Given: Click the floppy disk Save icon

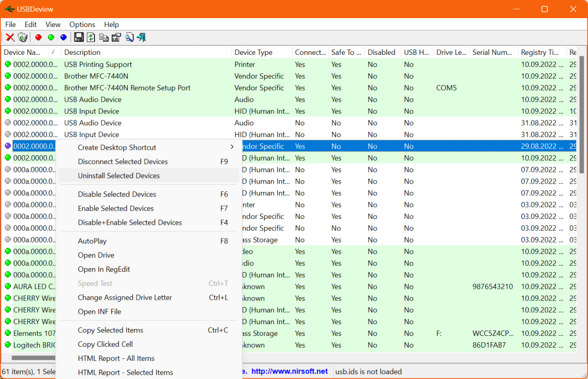Looking at the screenshot, I should coord(78,37).
